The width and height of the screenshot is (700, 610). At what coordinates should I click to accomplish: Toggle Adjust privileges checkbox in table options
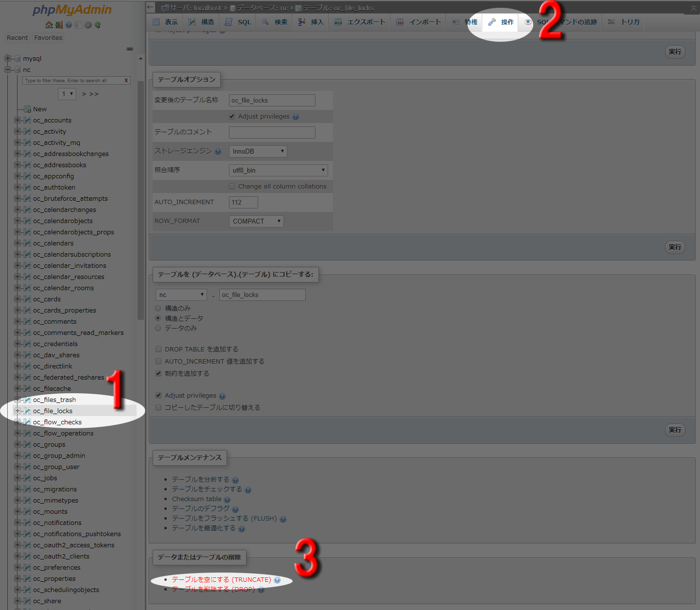[x=232, y=116]
